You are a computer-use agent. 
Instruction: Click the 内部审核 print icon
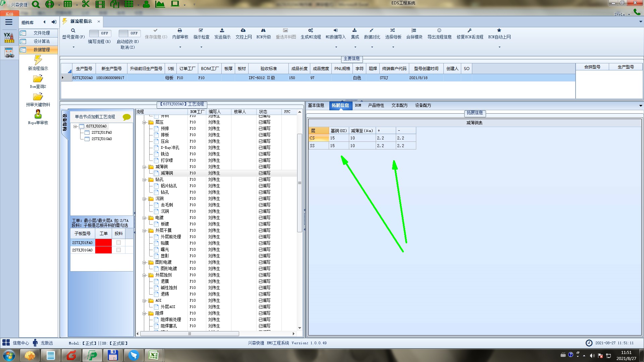[x=180, y=31]
